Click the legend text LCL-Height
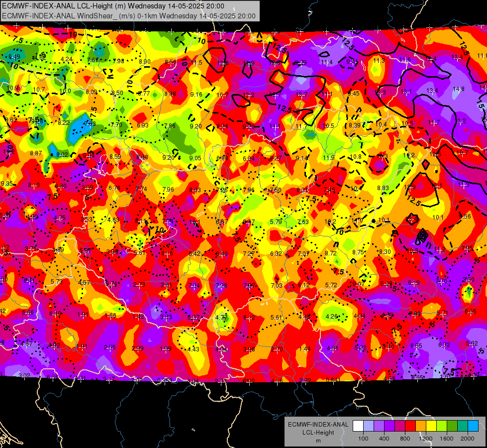487x448 pixels. [318, 433]
